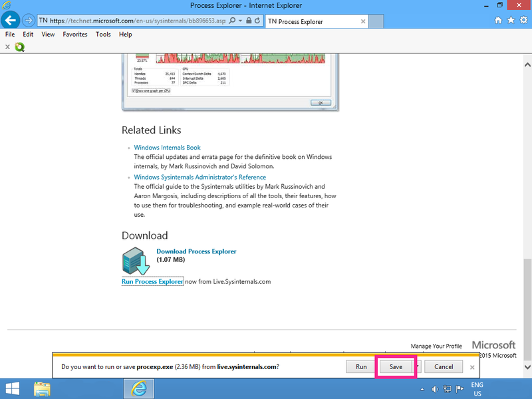Open the Tools gear icon

[x=524, y=21]
